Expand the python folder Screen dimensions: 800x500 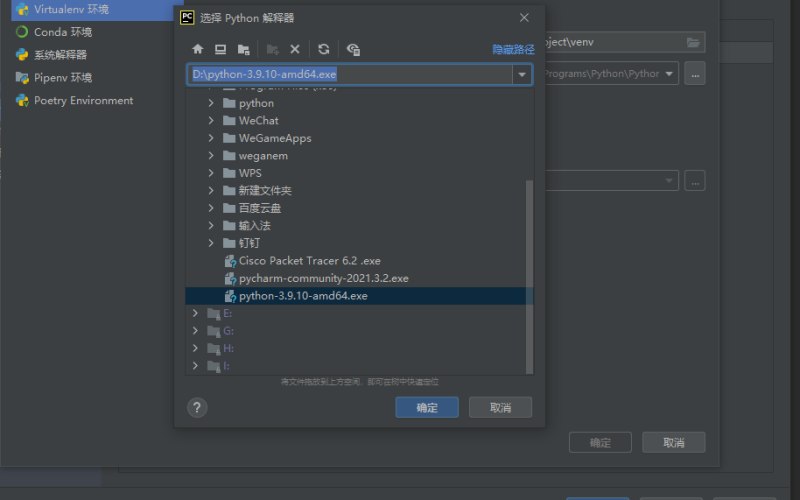[x=211, y=103]
